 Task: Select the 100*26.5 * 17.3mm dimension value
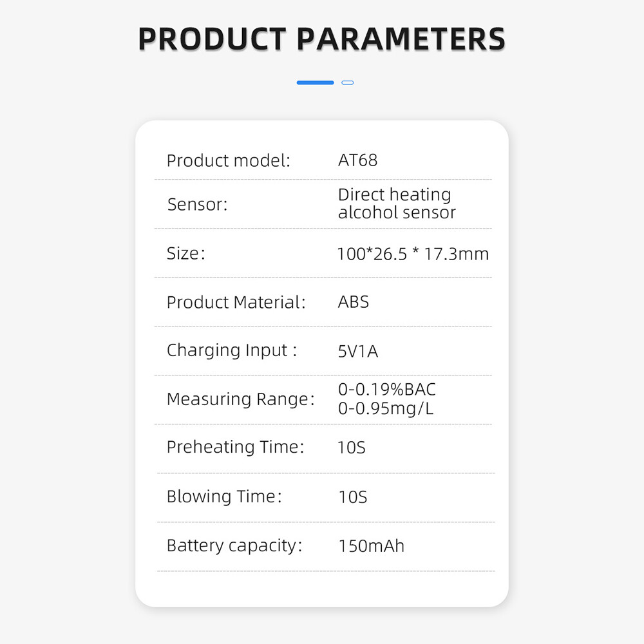[x=413, y=254]
